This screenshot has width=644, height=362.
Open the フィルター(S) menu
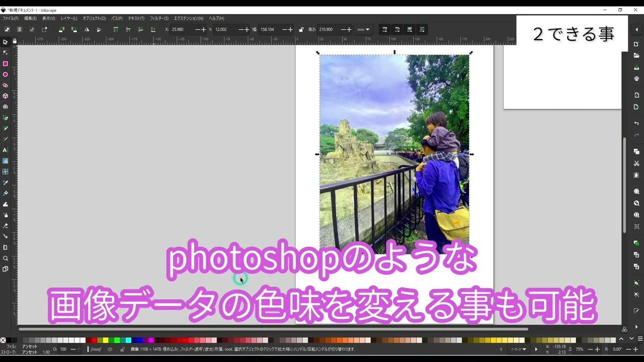click(159, 18)
